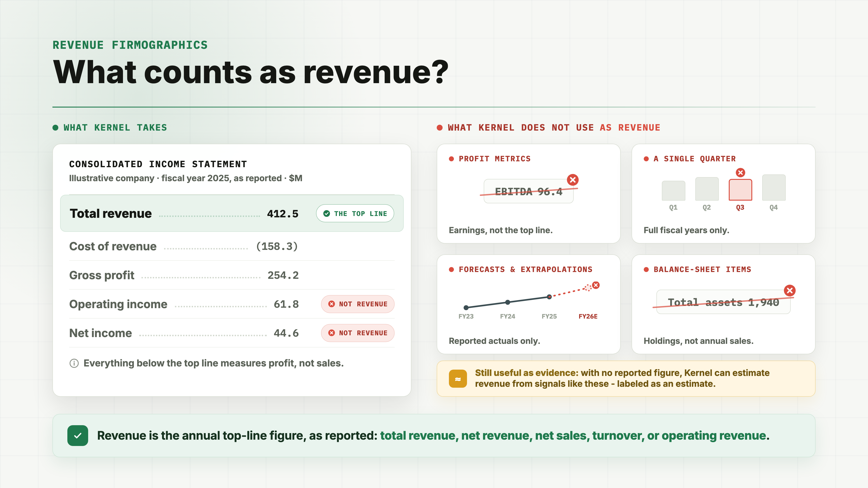The image size is (868, 488).
Task: Click the 412.5 total revenue value
Action: [x=283, y=214]
